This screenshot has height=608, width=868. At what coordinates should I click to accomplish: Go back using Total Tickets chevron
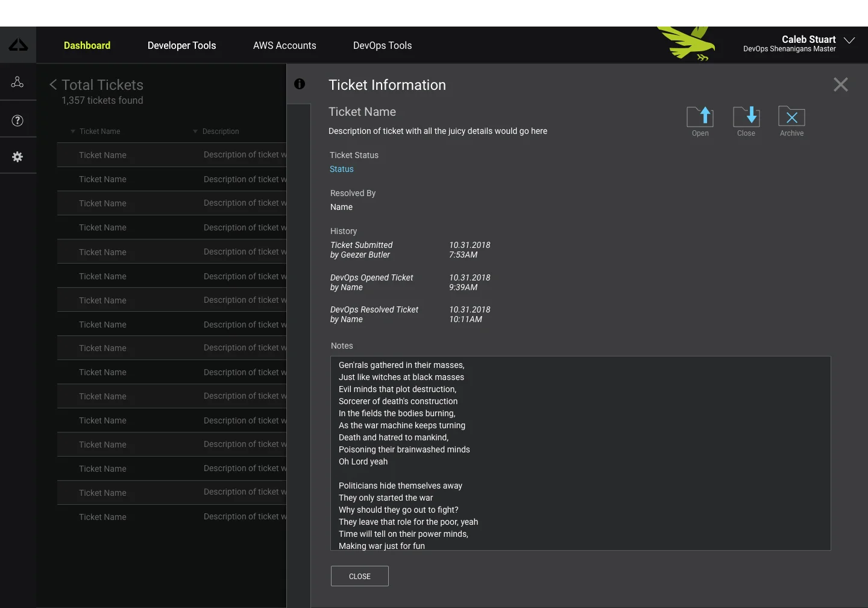(x=53, y=85)
